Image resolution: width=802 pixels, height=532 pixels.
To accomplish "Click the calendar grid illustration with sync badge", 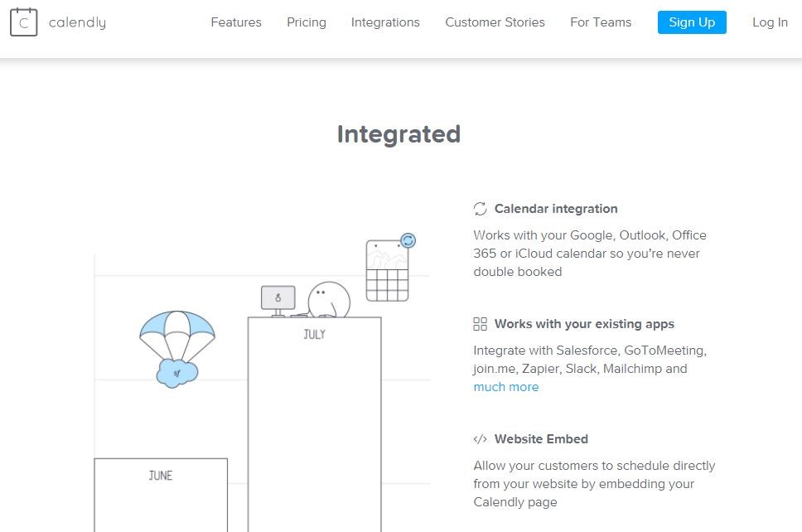I will point(388,269).
